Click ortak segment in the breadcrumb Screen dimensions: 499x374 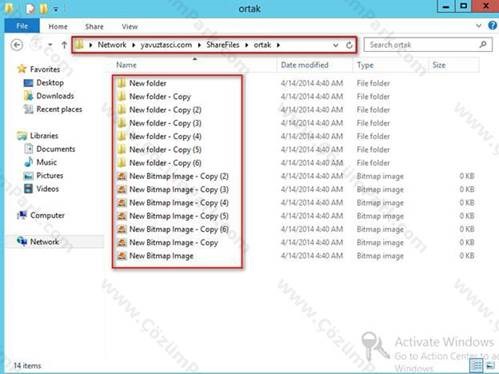262,45
